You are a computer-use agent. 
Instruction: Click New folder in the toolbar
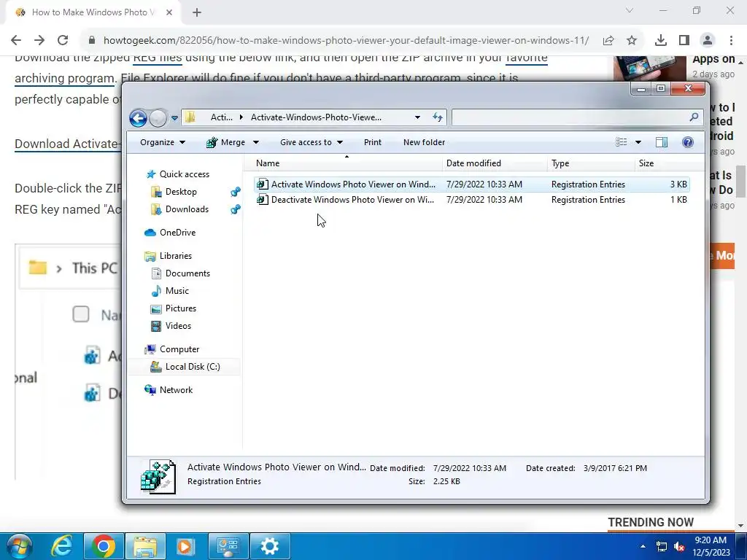[424, 142]
